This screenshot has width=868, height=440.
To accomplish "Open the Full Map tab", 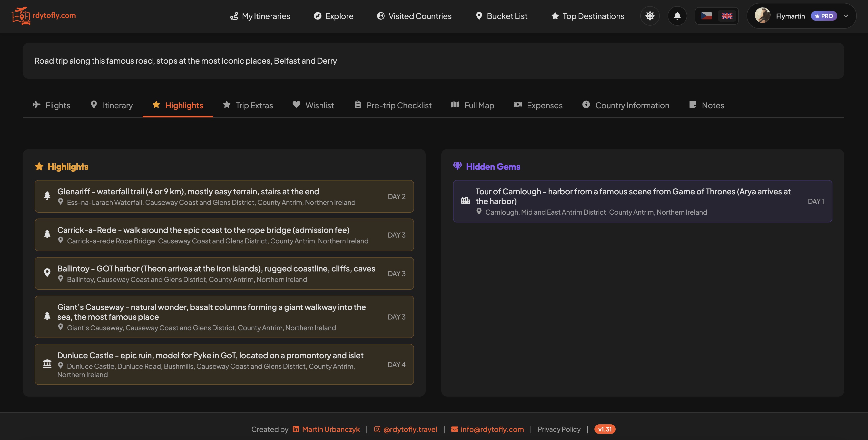I will point(473,105).
